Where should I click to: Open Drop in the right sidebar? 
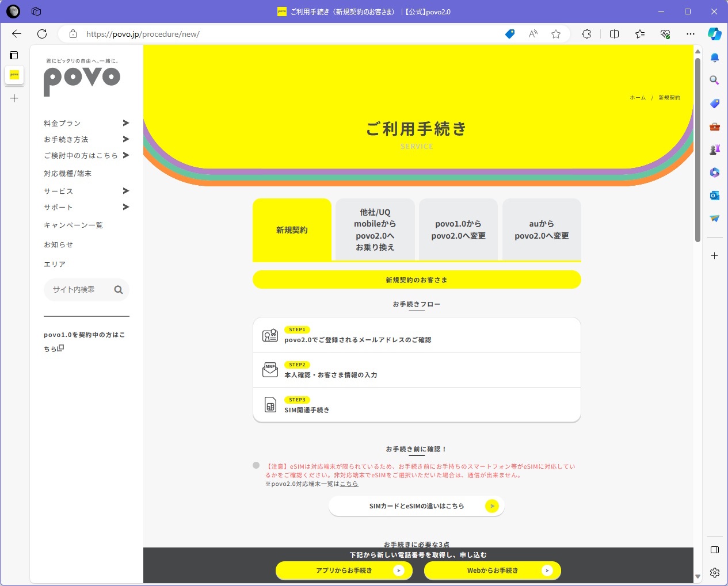(x=714, y=218)
